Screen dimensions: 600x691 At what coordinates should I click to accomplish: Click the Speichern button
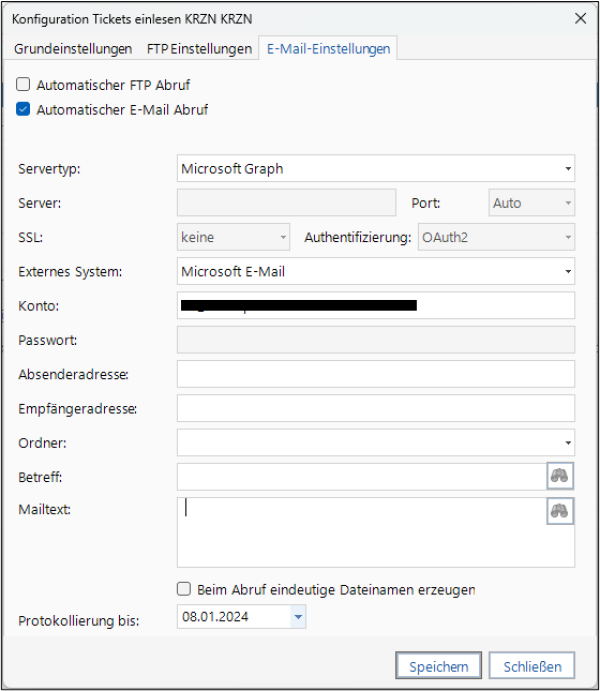pyautogui.click(x=438, y=666)
